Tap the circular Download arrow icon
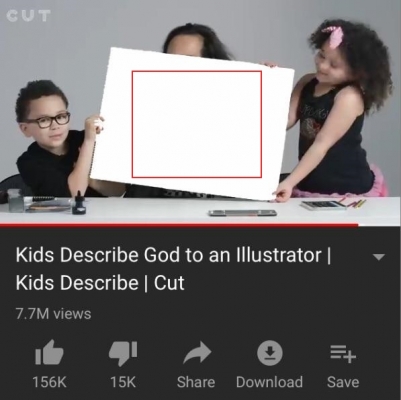Image resolution: width=401 pixels, height=400 pixels. 270,353
